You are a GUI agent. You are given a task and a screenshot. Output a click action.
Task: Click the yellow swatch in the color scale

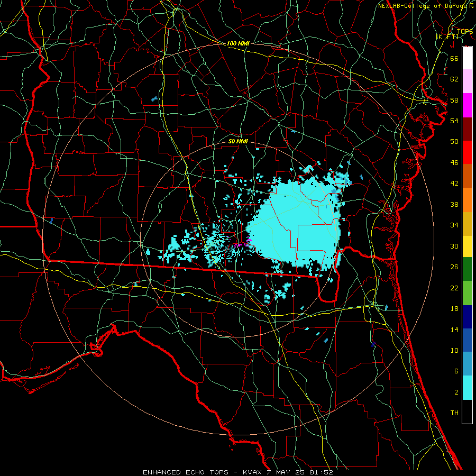(467, 246)
